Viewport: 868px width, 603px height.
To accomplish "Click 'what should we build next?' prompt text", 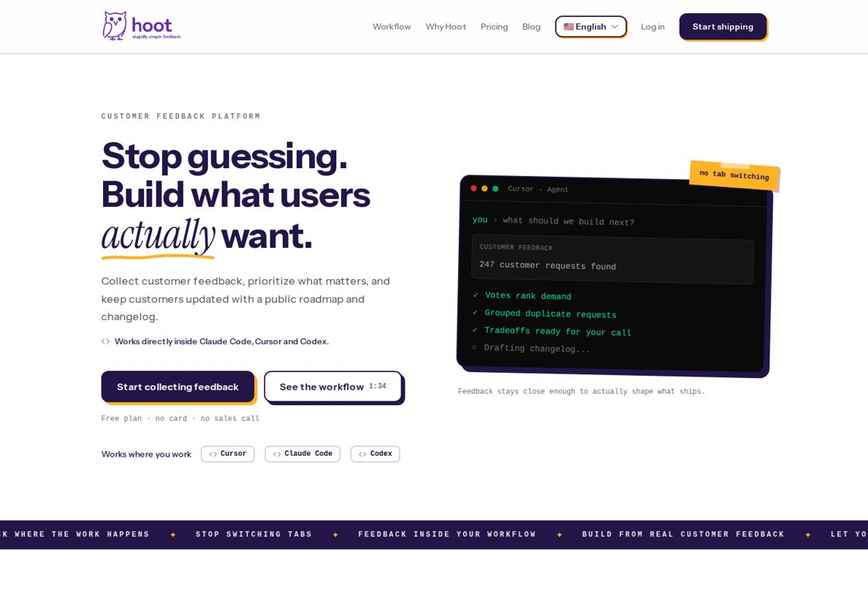I will pyautogui.click(x=569, y=221).
